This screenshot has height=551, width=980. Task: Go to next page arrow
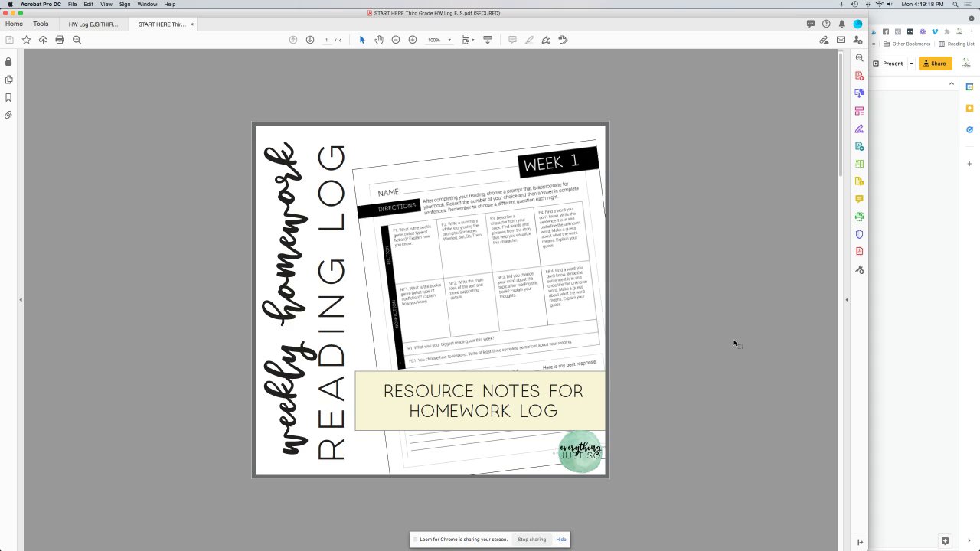pos(310,40)
